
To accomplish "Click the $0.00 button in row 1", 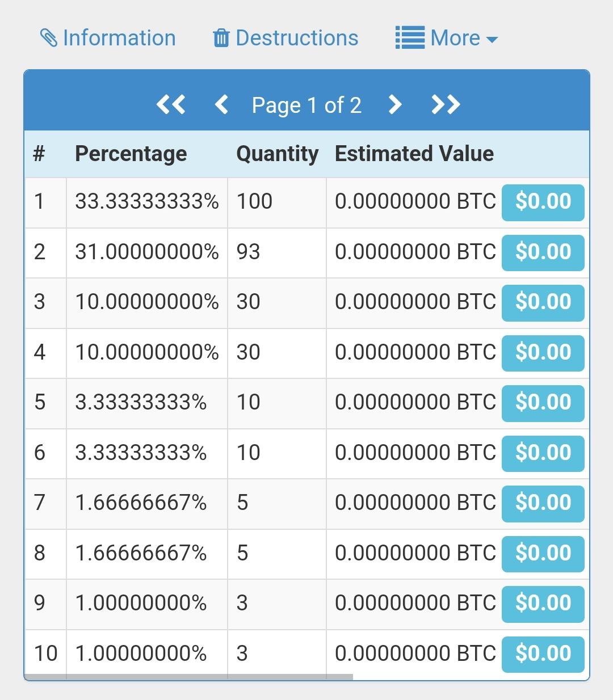I will click(x=543, y=202).
